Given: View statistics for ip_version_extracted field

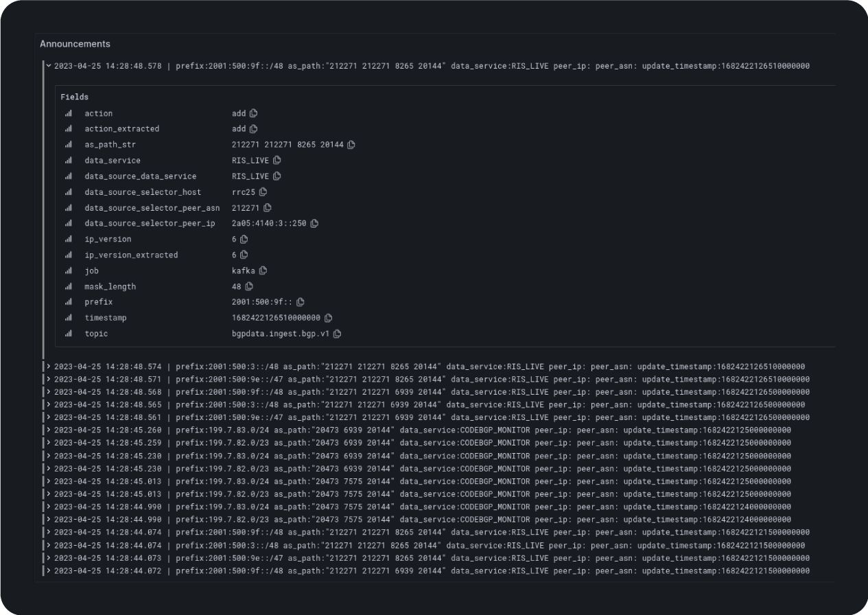Looking at the screenshot, I should [x=68, y=255].
